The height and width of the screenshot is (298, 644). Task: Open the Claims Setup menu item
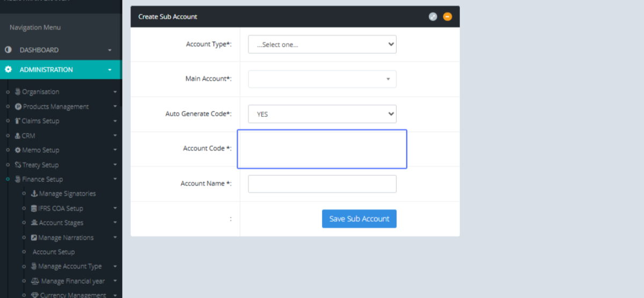tap(40, 121)
